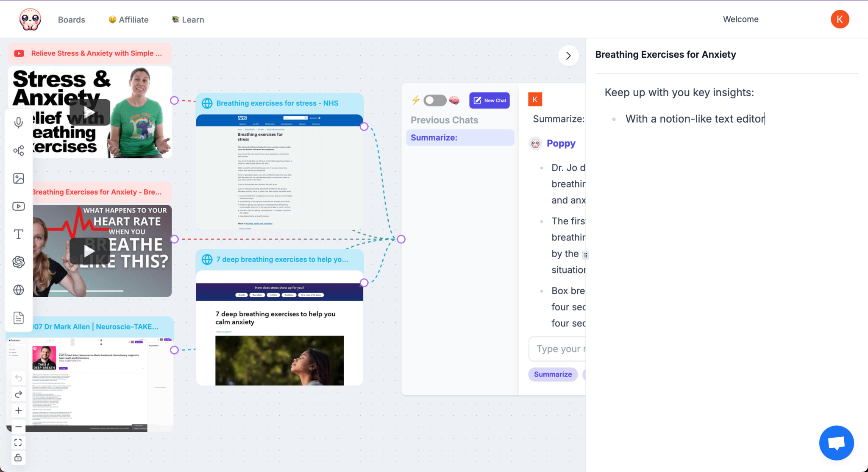
Task: Add an image using the image tool
Action: point(19,178)
